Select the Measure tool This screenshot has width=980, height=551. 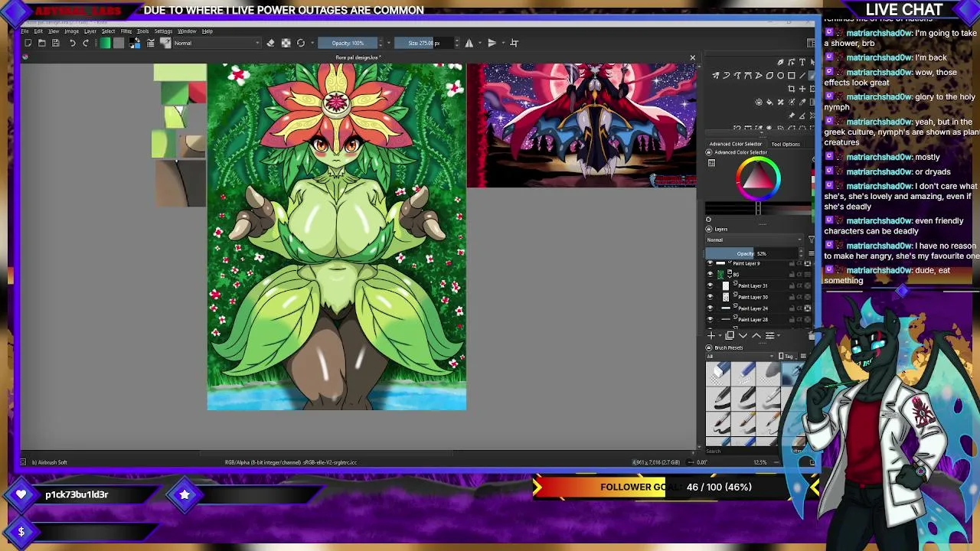coord(802,116)
